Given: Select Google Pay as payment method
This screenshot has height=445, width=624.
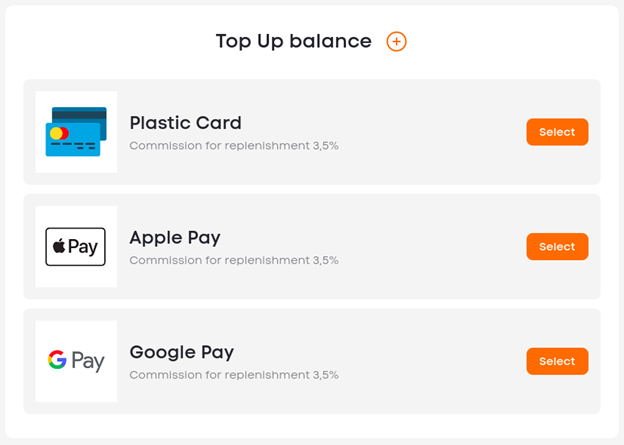Looking at the screenshot, I should (x=557, y=361).
